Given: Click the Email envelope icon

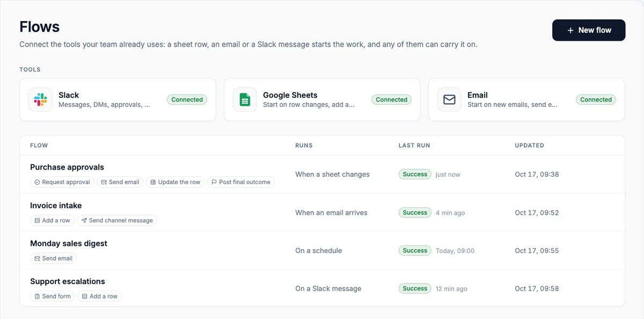Looking at the screenshot, I should [x=449, y=100].
